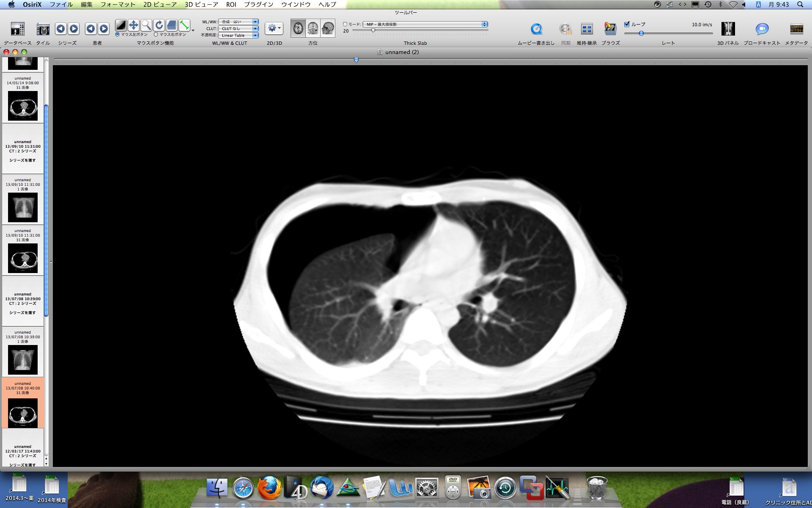Click the 13/07/08 シリーズを隠す button
The height and width of the screenshot is (508, 812).
click(22, 313)
